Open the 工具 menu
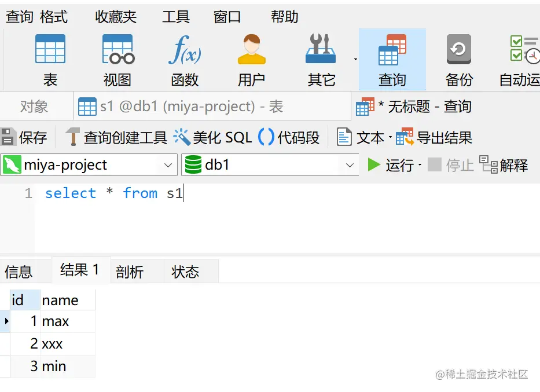This screenshot has height=392, width=540. (176, 17)
